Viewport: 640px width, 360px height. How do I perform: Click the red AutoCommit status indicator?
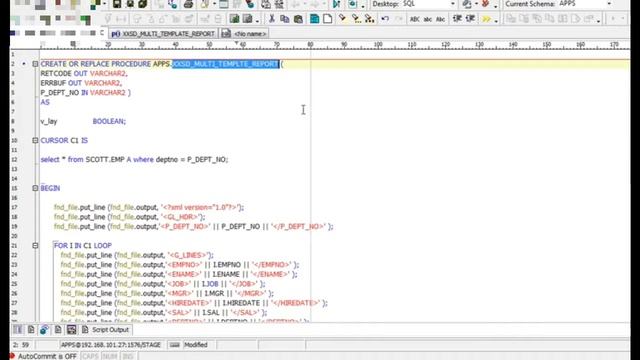coord(12,356)
